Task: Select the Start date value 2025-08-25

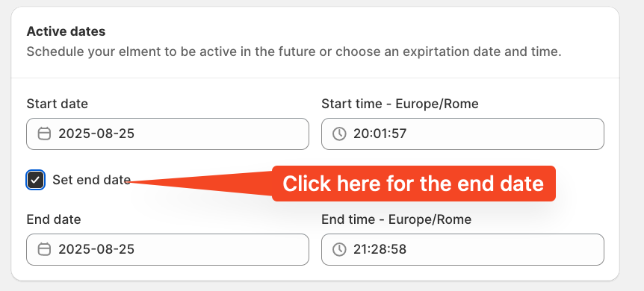Action: 96,134
